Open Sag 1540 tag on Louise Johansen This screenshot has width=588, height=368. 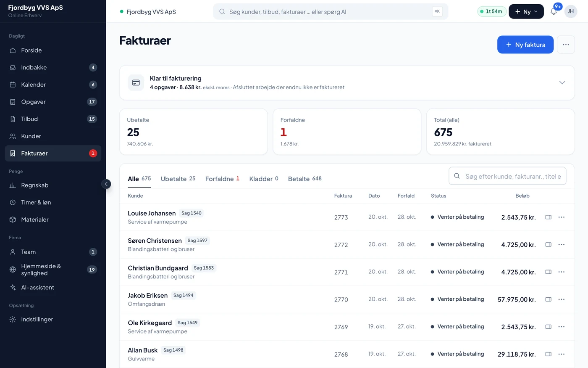pyautogui.click(x=192, y=213)
